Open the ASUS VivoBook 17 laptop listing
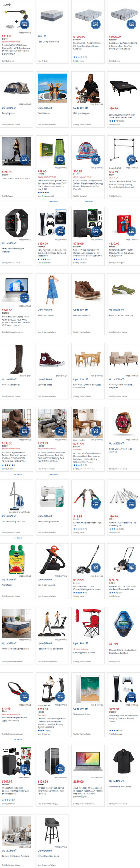 pyautogui.click(x=88, y=791)
